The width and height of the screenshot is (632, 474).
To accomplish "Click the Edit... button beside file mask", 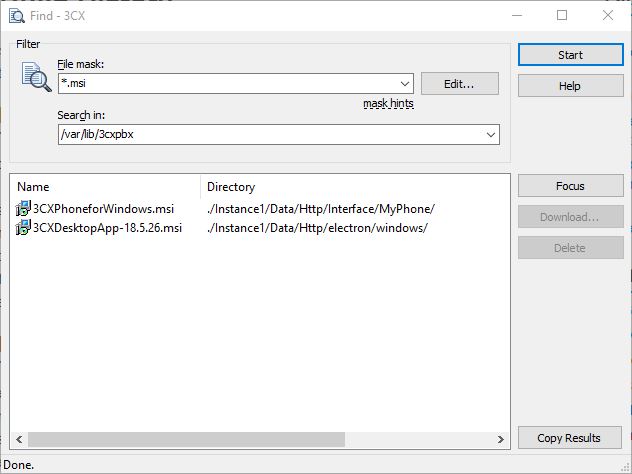I will tap(459, 84).
